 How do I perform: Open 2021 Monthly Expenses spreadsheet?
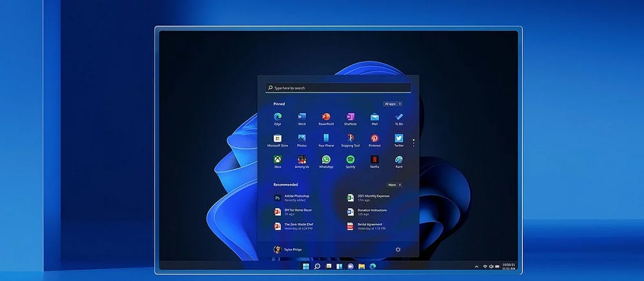point(368,197)
